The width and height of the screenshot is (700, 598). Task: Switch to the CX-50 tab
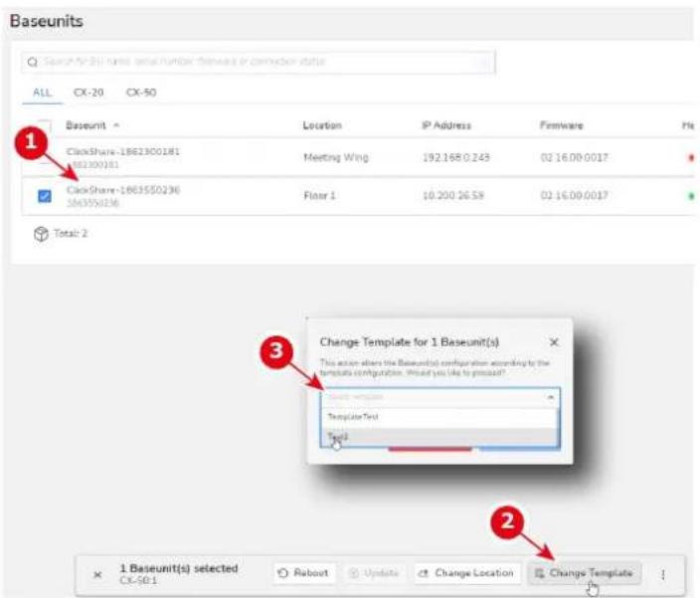pyautogui.click(x=141, y=93)
